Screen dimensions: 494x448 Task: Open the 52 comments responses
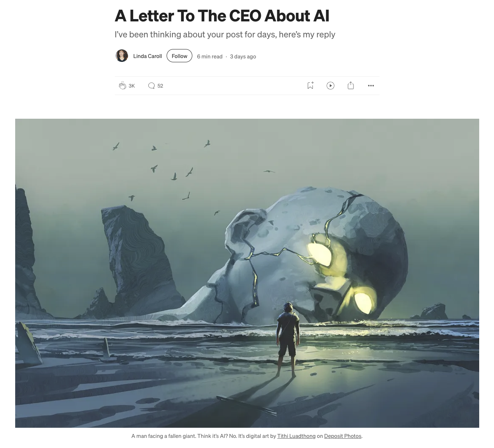click(x=151, y=86)
